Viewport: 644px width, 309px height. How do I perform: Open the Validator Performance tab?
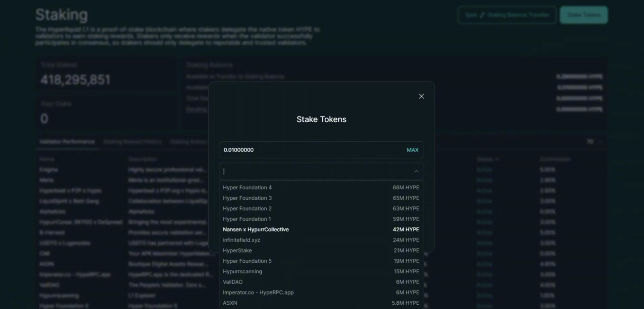[x=67, y=142]
